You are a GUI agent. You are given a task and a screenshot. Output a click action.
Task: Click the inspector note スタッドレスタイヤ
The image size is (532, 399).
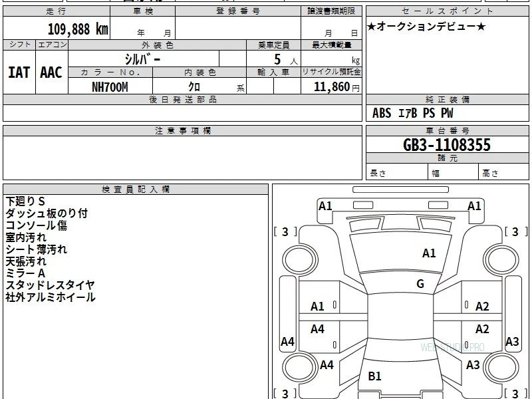pyautogui.click(x=50, y=285)
